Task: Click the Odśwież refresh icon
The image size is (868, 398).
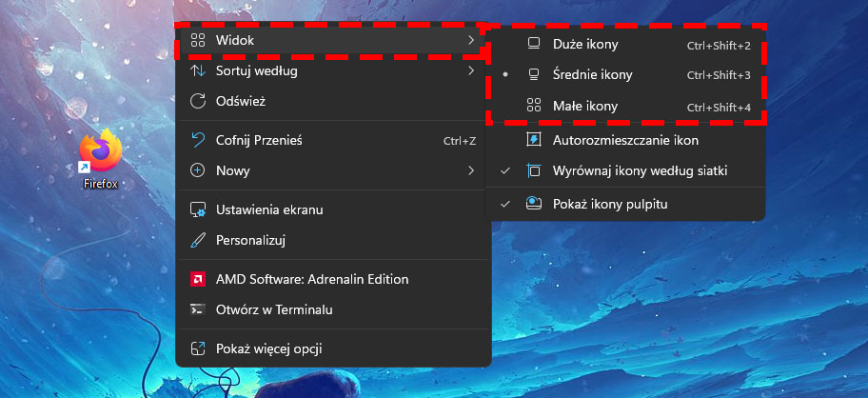Action: (198, 101)
